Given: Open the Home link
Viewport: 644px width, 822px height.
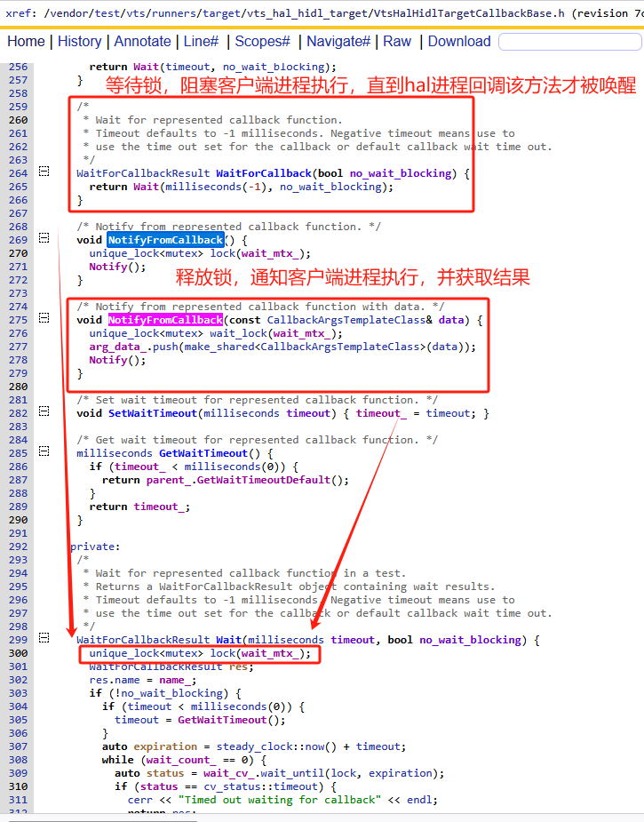Looking at the screenshot, I should 26,42.
